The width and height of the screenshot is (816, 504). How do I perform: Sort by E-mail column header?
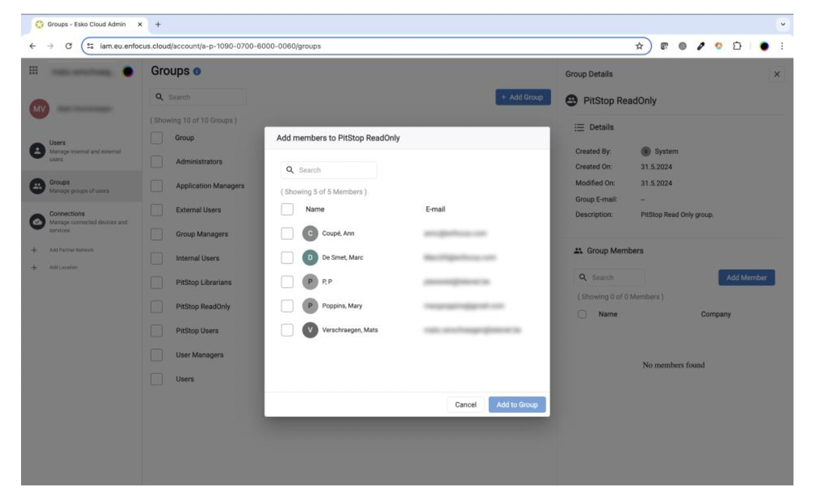435,209
